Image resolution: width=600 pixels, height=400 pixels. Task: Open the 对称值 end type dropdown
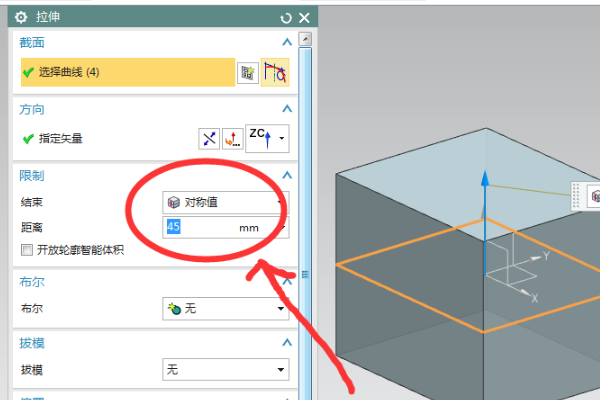(x=225, y=202)
